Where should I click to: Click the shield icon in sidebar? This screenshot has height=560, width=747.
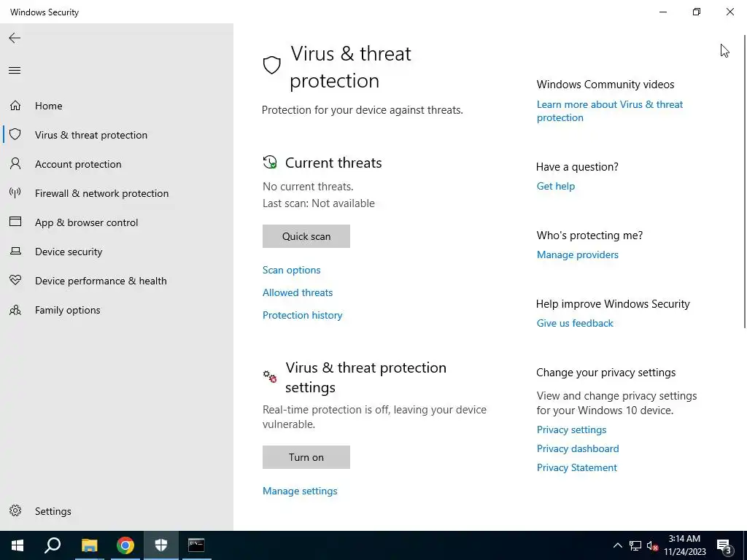[15, 134]
